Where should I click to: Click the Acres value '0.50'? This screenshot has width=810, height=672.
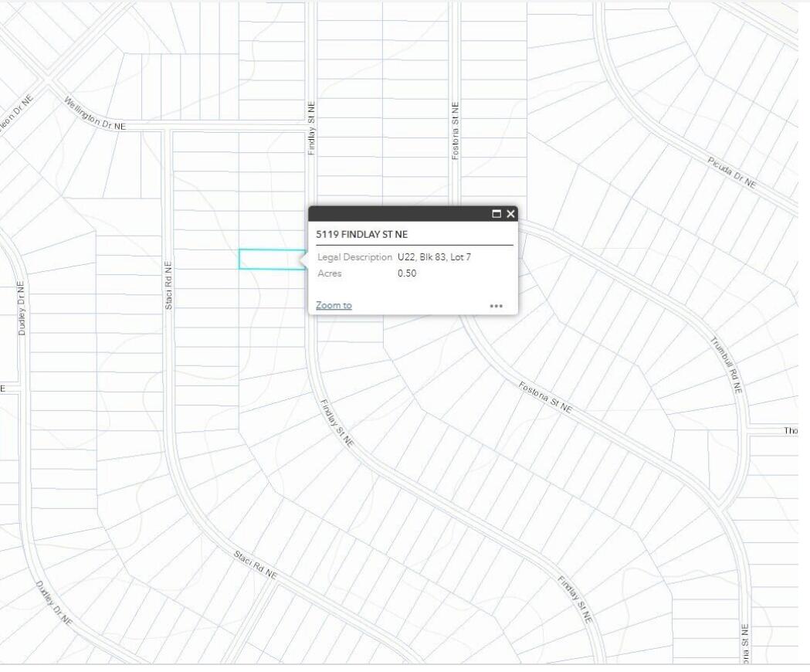pyautogui.click(x=407, y=273)
